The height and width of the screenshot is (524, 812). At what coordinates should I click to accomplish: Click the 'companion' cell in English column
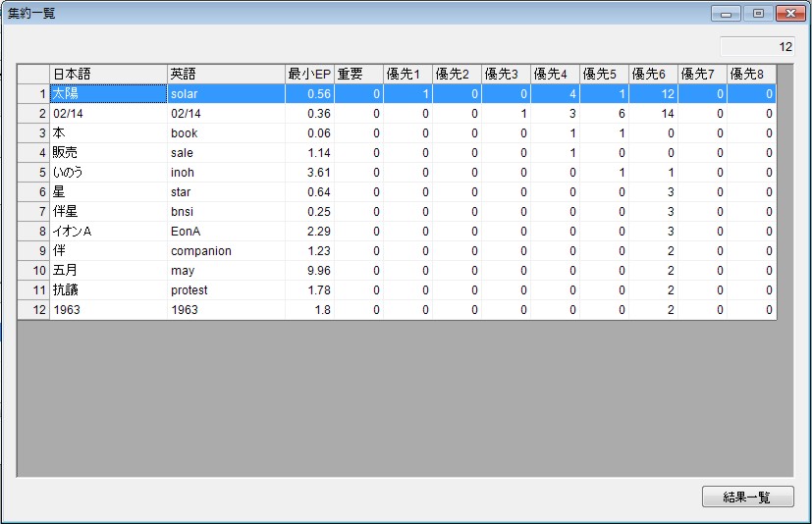[226, 251]
